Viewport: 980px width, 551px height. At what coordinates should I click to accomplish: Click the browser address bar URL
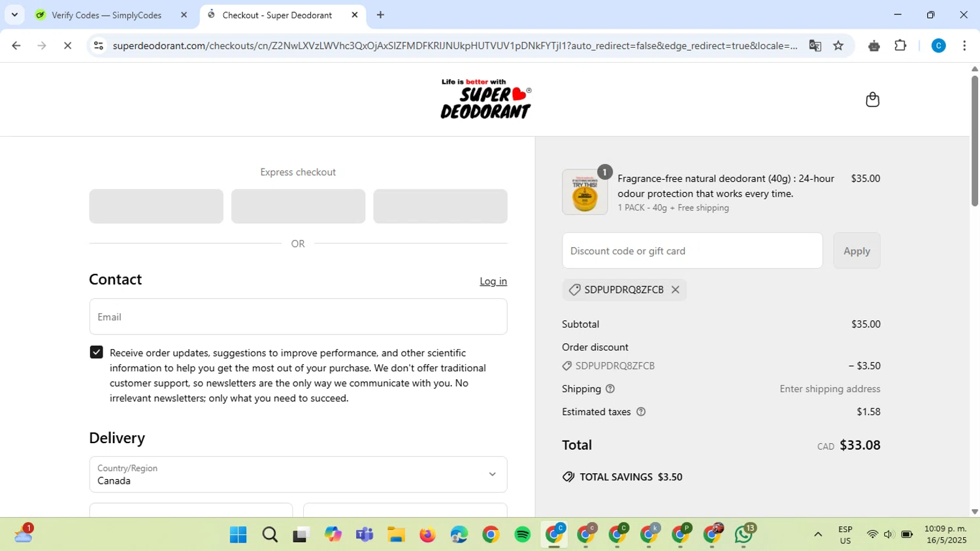(454, 46)
